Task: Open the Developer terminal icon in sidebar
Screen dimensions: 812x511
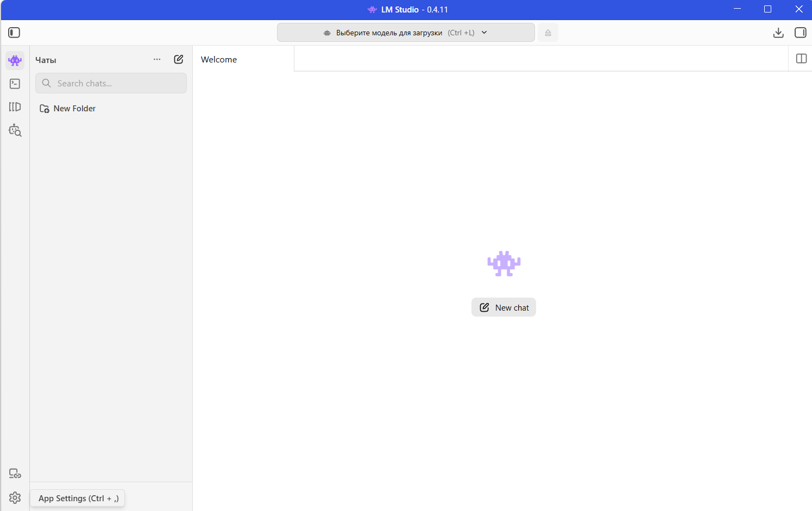Action: [x=15, y=84]
